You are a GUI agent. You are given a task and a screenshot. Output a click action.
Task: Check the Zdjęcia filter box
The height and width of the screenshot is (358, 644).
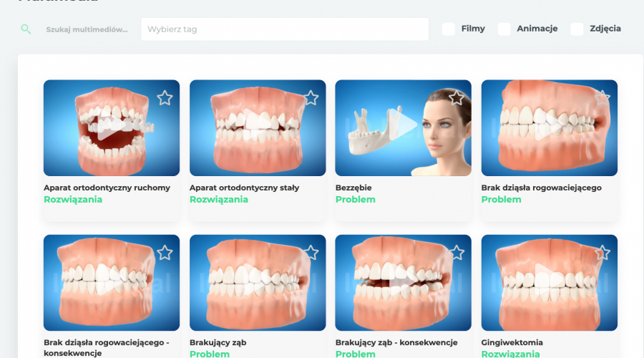pos(577,29)
